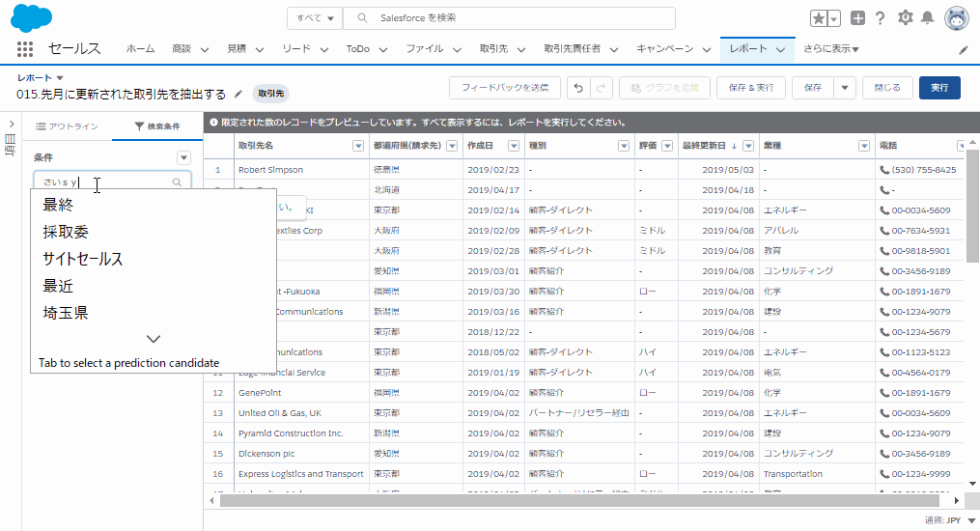Open the 評価 column menu
980x531 pixels.
coord(667,146)
